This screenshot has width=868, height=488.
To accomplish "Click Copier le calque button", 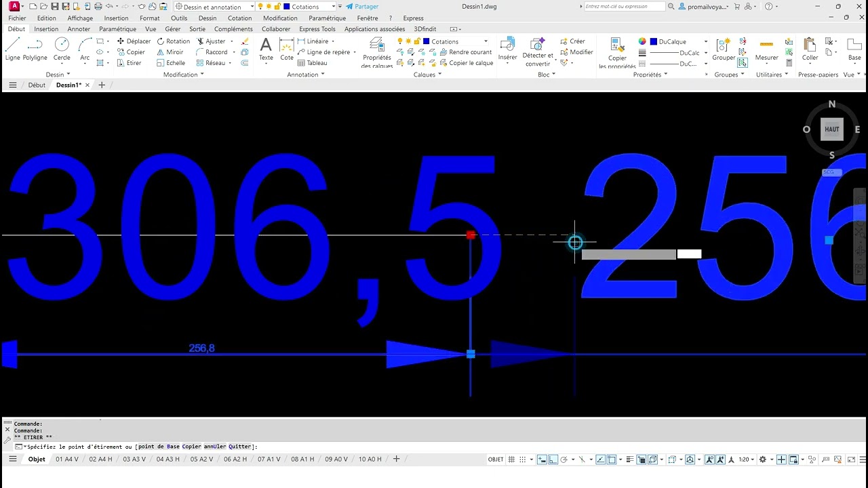I will (x=465, y=63).
